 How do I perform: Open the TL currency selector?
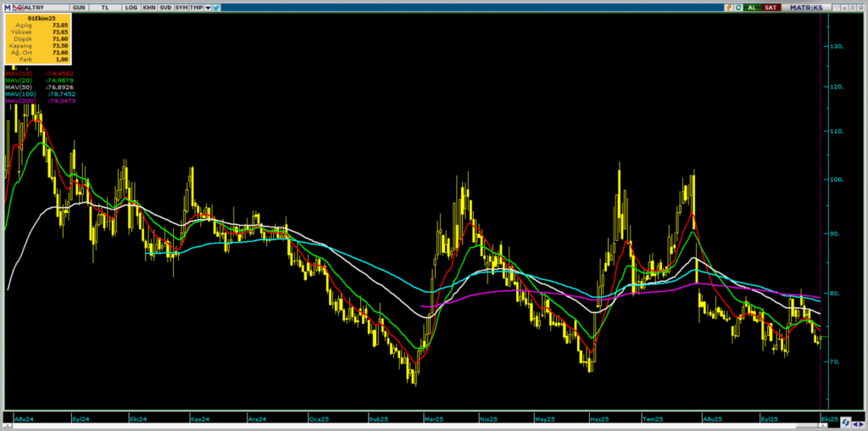[x=104, y=7]
